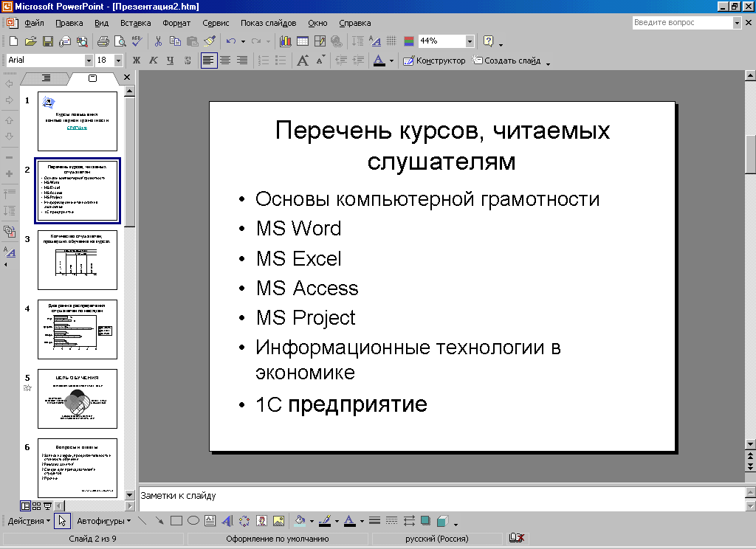Open the Автофигуры shapes menu
This screenshot has height=549, width=756.
pos(103,521)
